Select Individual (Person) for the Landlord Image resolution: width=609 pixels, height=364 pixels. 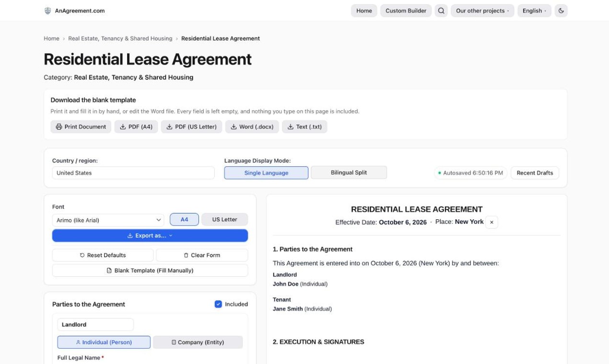pos(104,342)
